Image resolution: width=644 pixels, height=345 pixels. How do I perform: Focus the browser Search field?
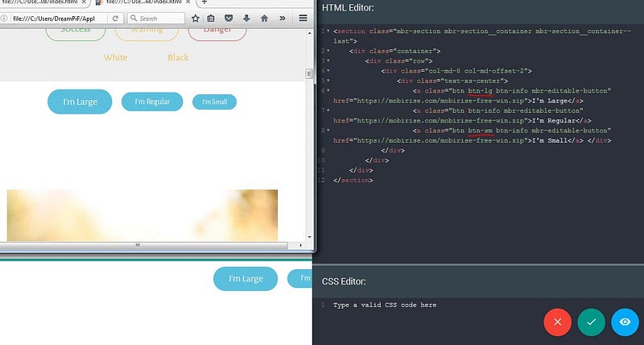pyautogui.click(x=156, y=19)
